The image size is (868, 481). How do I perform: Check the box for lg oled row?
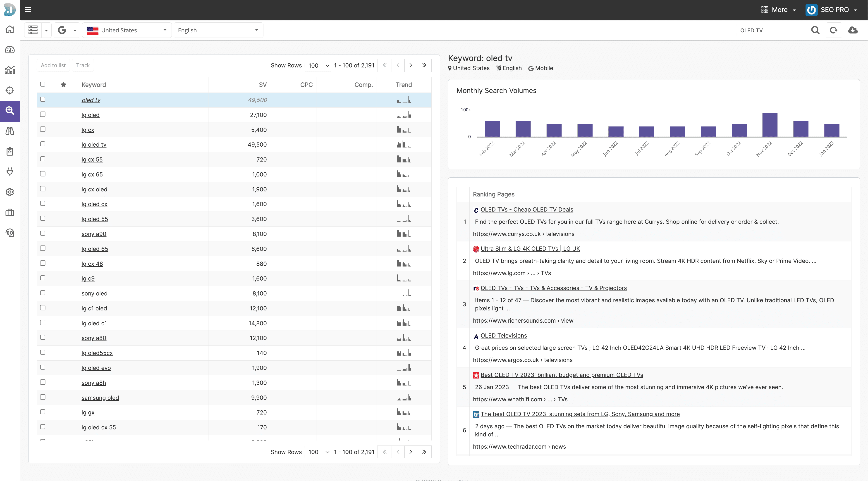pyautogui.click(x=43, y=114)
